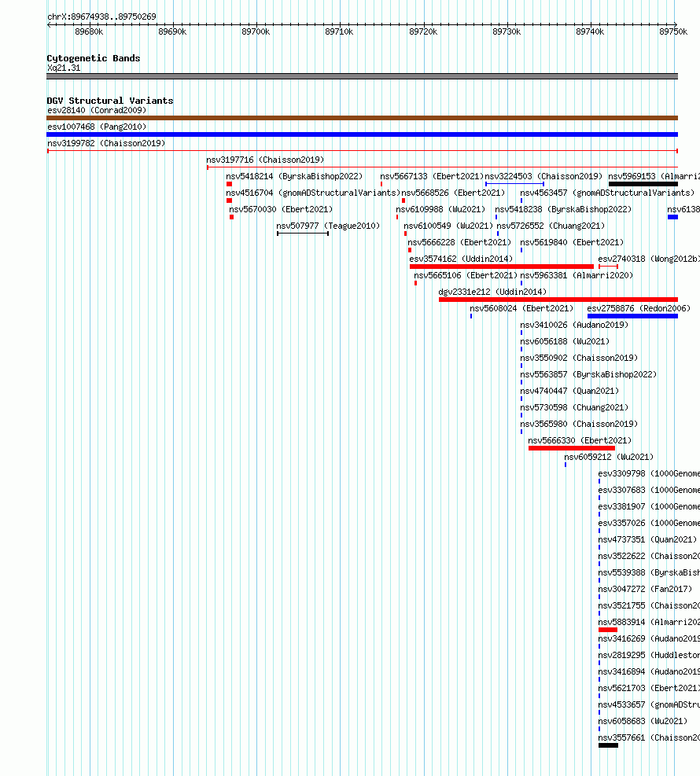
Task: Select nsv5666228 (Ebert2021) label
Action: click(459, 242)
